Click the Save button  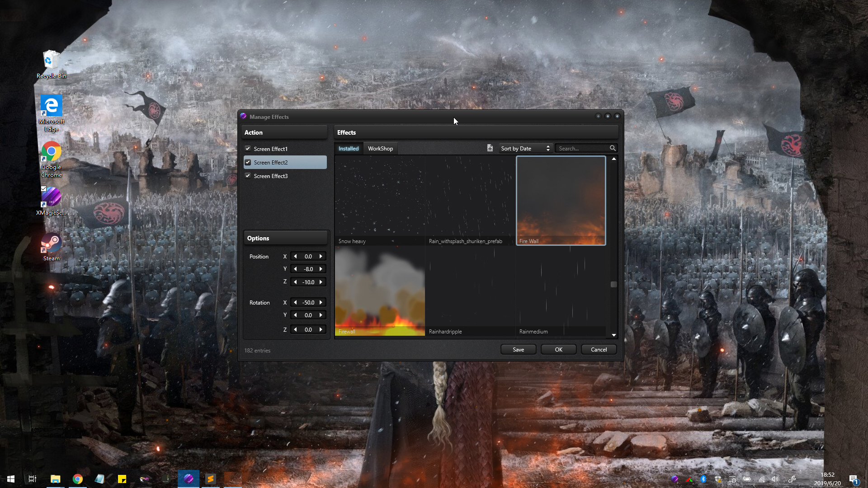pyautogui.click(x=518, y=350)
